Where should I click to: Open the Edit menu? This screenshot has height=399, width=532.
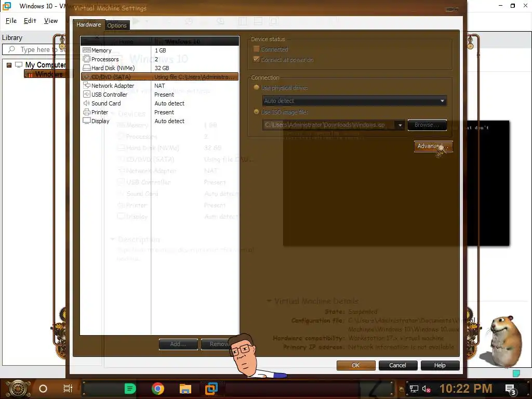pyautogui.click(x=30, y=21)
